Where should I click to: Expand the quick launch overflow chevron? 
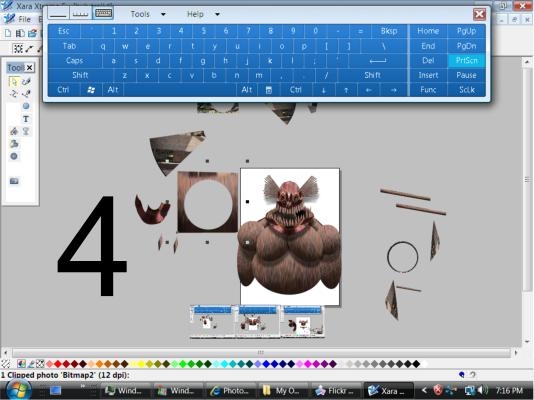82,386
